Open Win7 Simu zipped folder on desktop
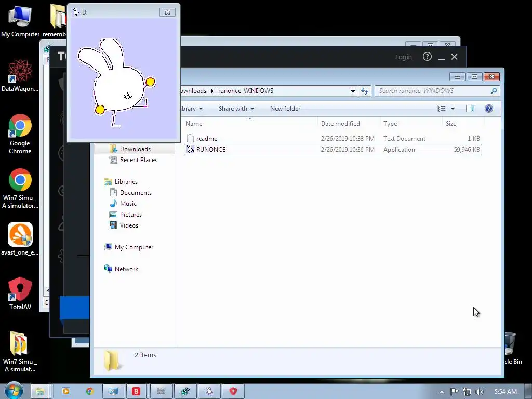532x399 pixels. 19,352
